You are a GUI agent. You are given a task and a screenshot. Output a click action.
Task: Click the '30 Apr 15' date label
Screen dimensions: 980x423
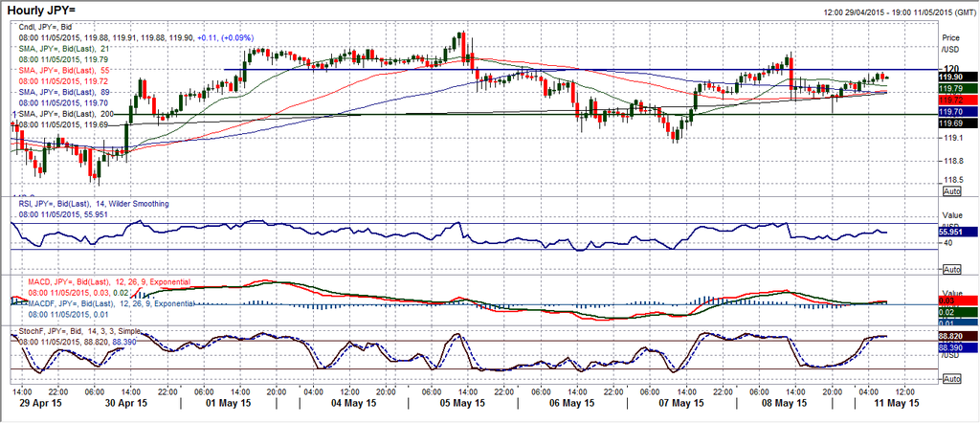coord(127,403)
